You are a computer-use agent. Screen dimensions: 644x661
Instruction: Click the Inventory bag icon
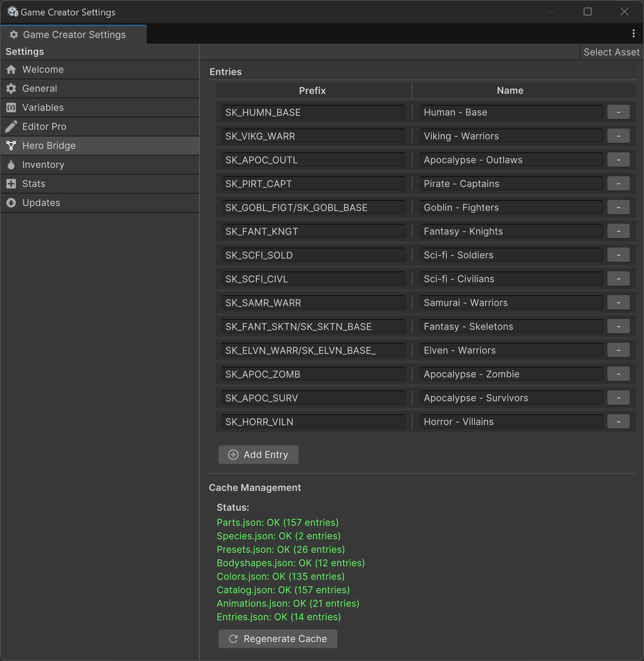(11, 165)
